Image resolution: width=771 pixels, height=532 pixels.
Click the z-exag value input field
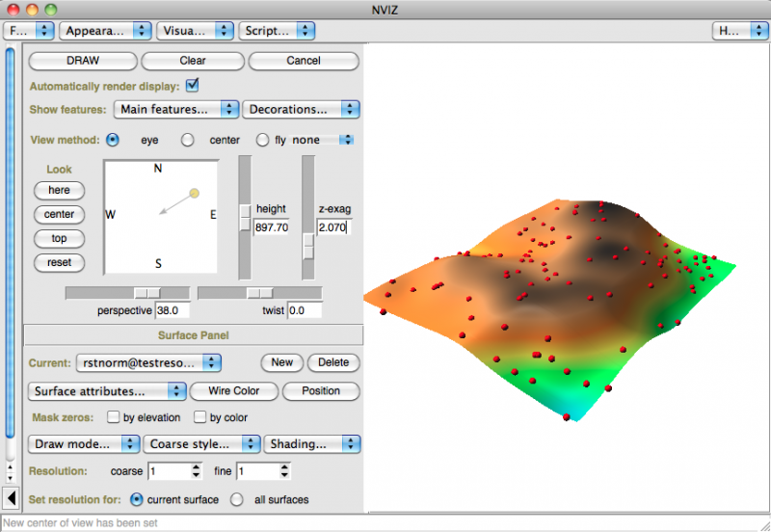click(333, 228)
